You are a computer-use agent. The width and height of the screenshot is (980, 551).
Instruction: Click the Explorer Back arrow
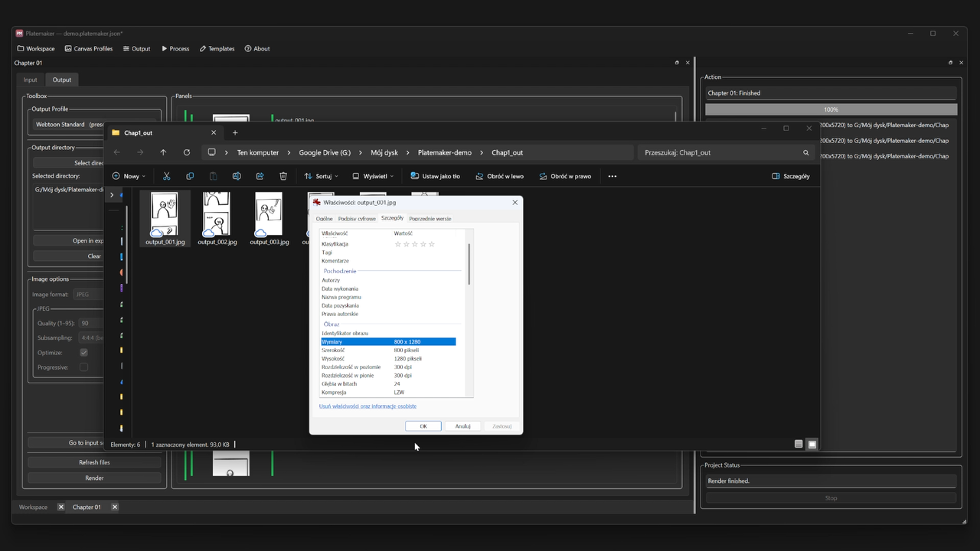[x=116, y=152]
